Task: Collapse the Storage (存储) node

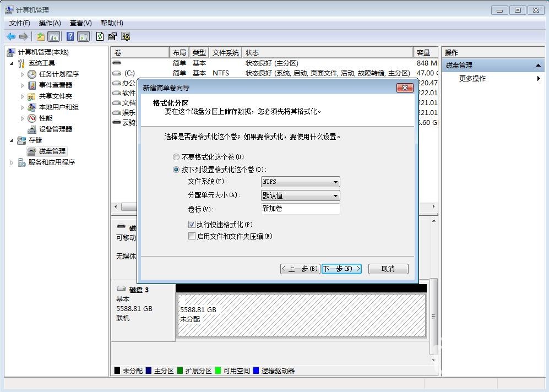Action: (x=12, y=140)
